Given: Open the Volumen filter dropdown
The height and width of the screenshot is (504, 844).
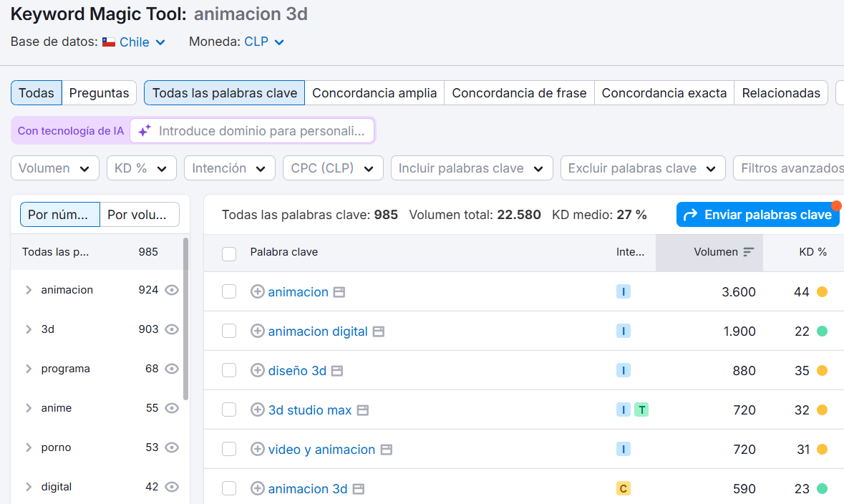Looking at the screenshot, I should (x=54, y=168).
